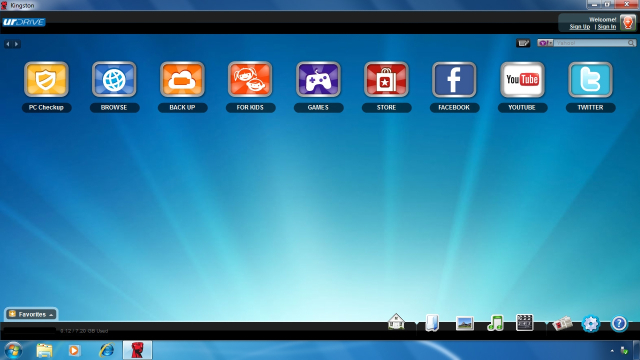Open the music note icon
Screen dimensions: 640x360
(495, 323)
